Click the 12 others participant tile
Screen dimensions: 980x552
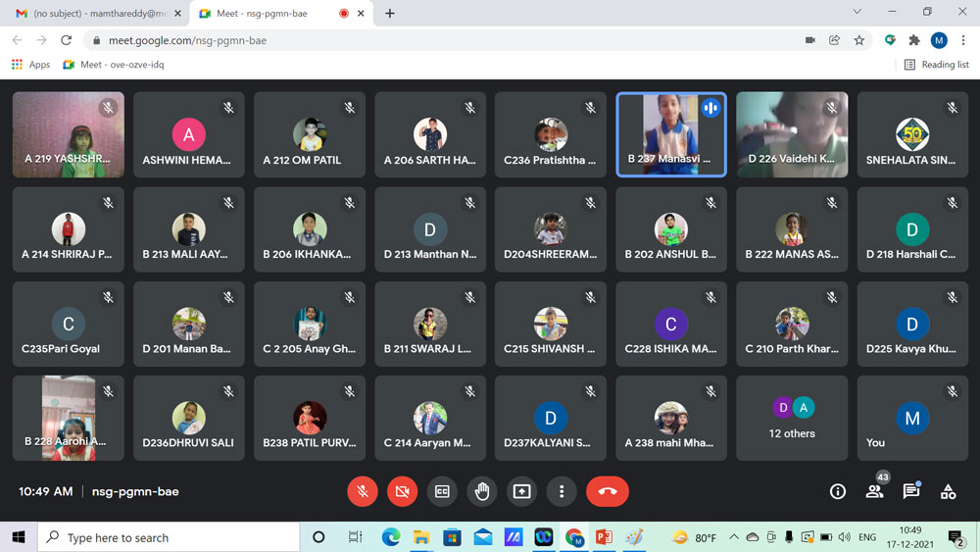[792, 418]
